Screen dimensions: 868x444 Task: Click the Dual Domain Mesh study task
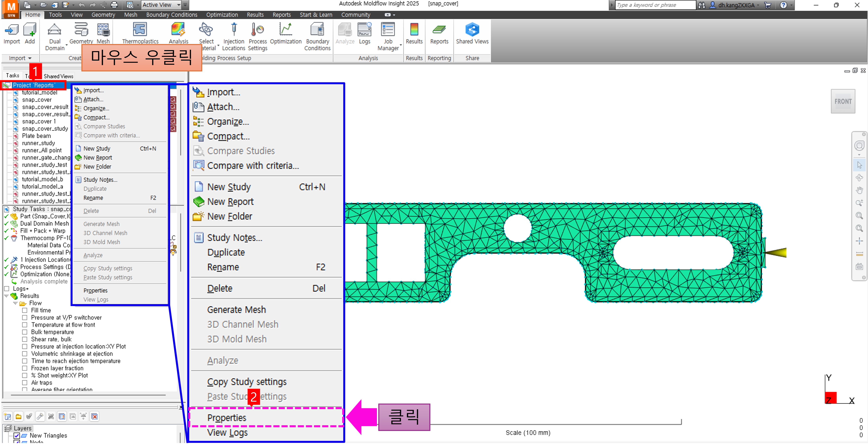click(x=44, y=224)
